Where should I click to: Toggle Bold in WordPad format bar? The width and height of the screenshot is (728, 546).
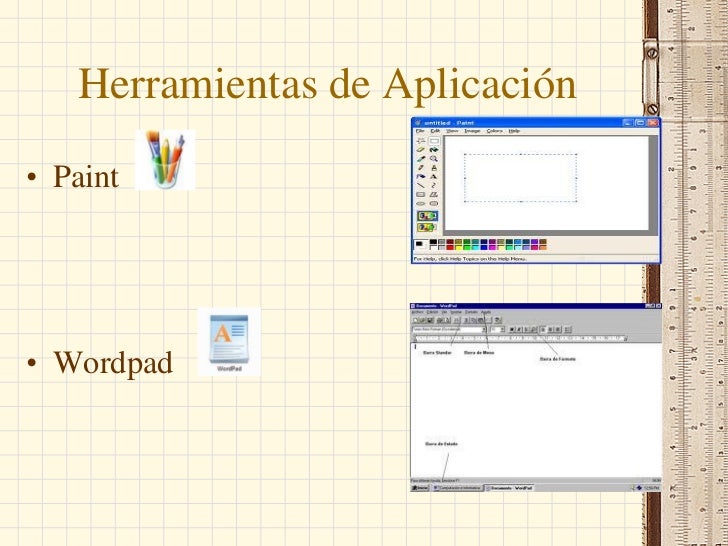[512, 330]
